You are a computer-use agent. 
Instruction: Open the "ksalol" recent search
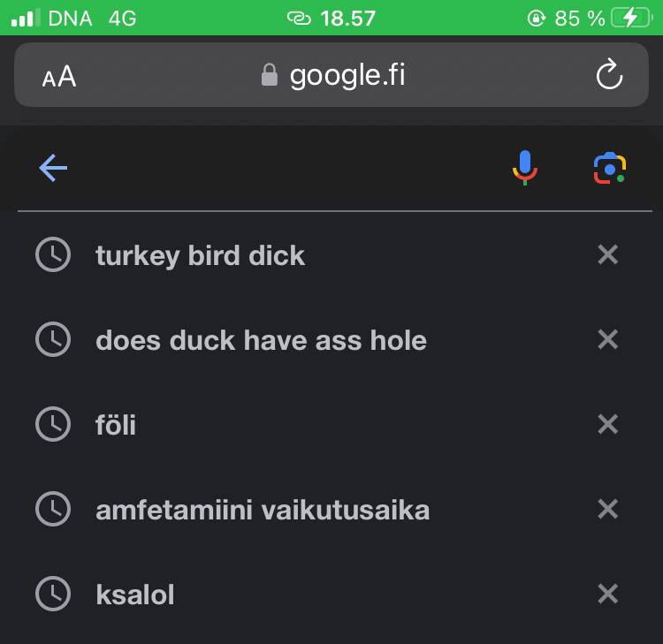(134, 595)
